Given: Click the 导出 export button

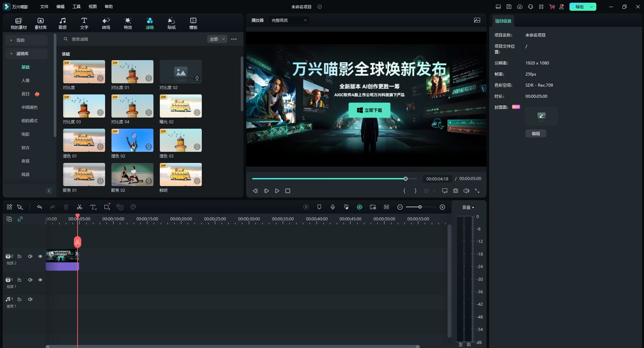Looking at the screenshot, I should click(x=579, y=7).
